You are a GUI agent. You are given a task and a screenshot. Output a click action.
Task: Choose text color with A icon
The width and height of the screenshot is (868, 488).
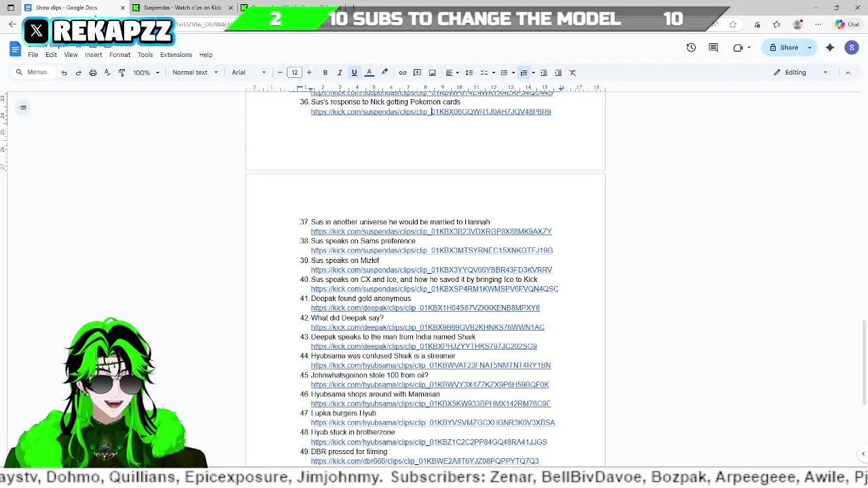tap(370, 73)
